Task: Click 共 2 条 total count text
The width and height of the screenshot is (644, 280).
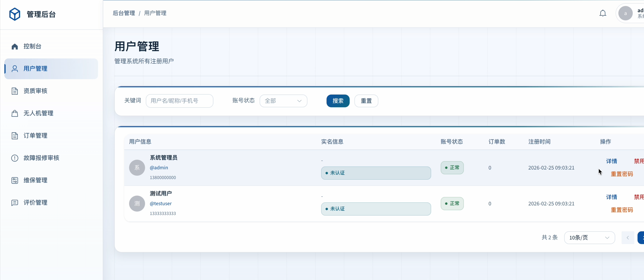Action: 549,237
